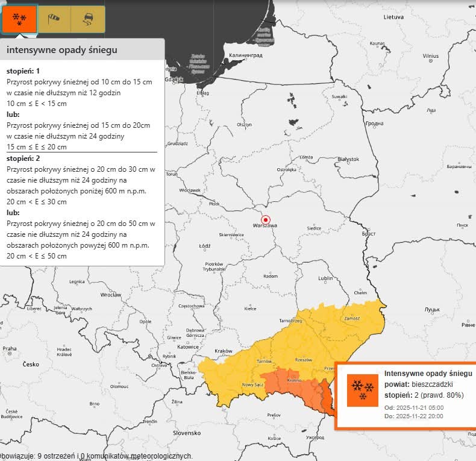Click the Łódź city label
The image size is (476, 461).
tap(204, 246)
